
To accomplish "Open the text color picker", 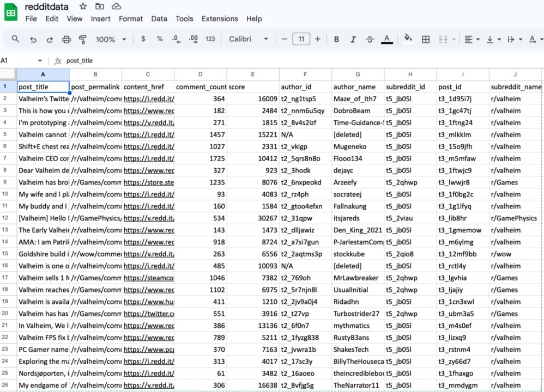I will (387, 39).
